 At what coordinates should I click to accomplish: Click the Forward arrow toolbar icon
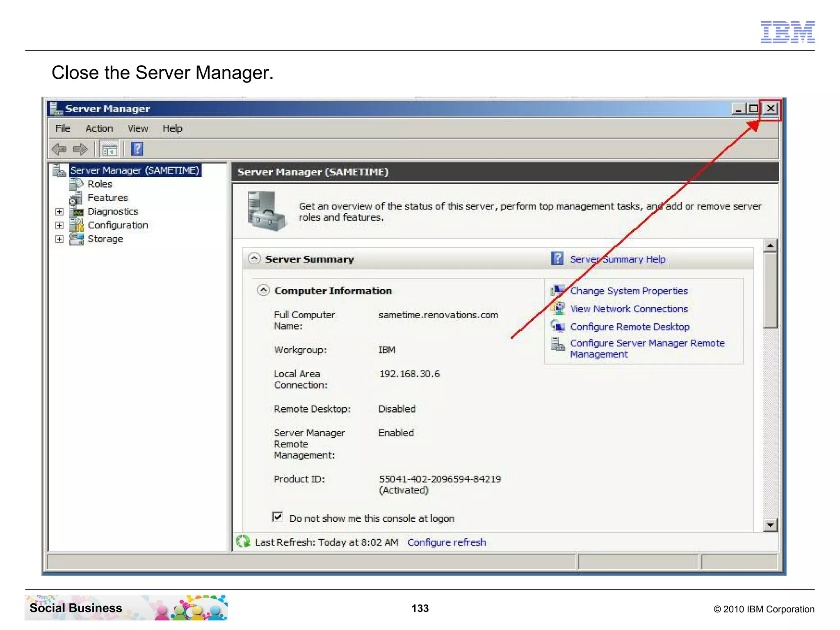(x=80, y=149)
